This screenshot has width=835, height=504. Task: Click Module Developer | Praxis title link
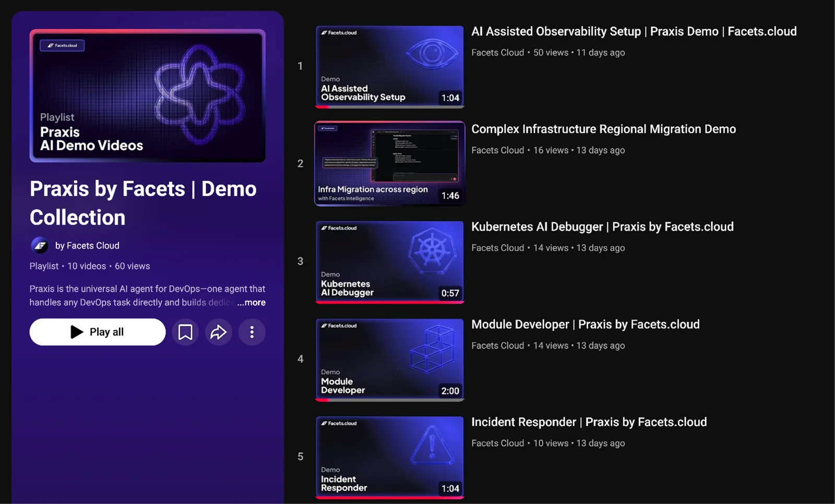[585, 324]
